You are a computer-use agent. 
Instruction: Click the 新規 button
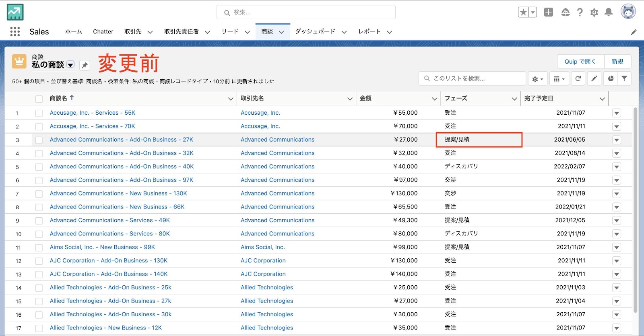(x=617, y=62)
